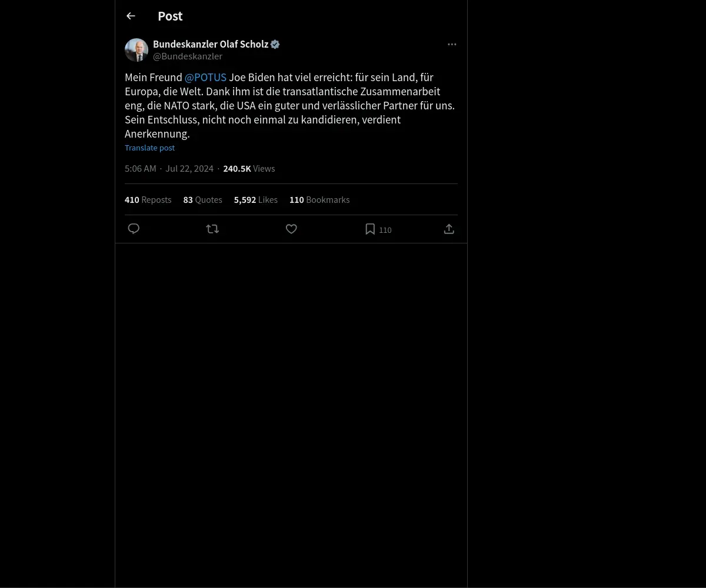
Task: Click the @Bundeskanzler handle
Action: [x=188, y=56]
